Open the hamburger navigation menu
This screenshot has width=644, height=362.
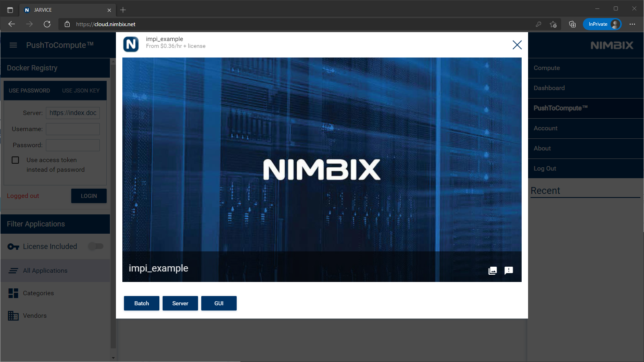13,45
